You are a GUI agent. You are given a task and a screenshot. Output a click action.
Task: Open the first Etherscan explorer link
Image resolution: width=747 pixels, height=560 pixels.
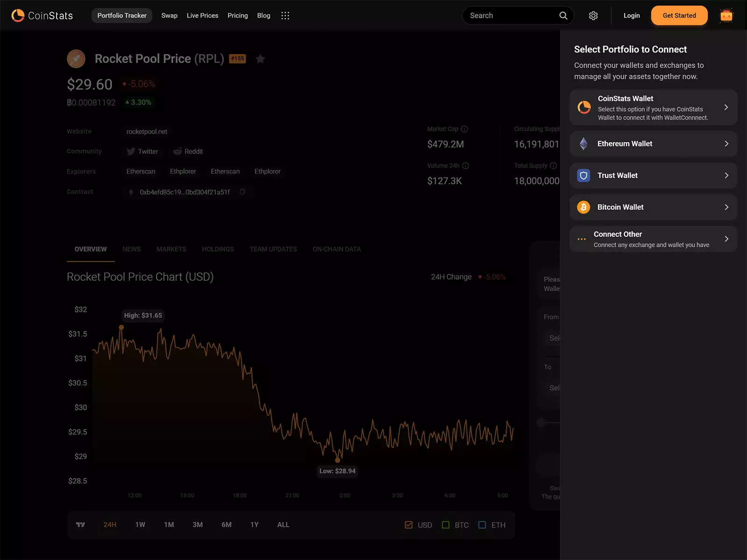tap(141, 172)
